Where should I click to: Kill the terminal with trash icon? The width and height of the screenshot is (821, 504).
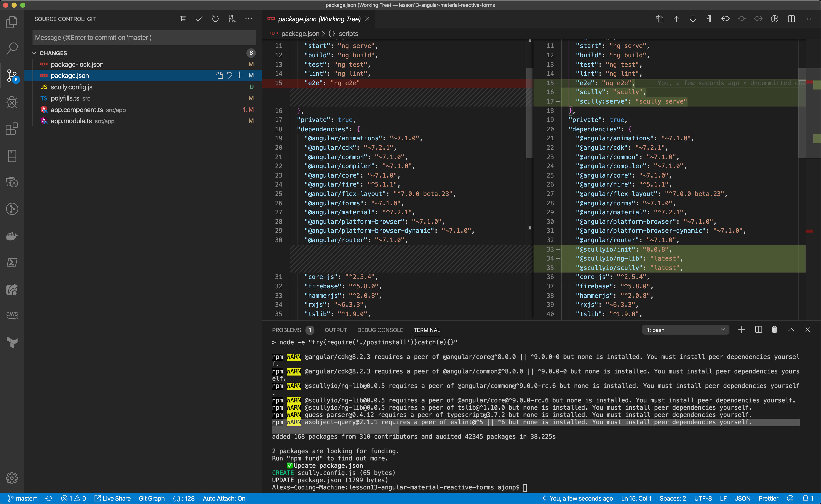coord(775,330)
